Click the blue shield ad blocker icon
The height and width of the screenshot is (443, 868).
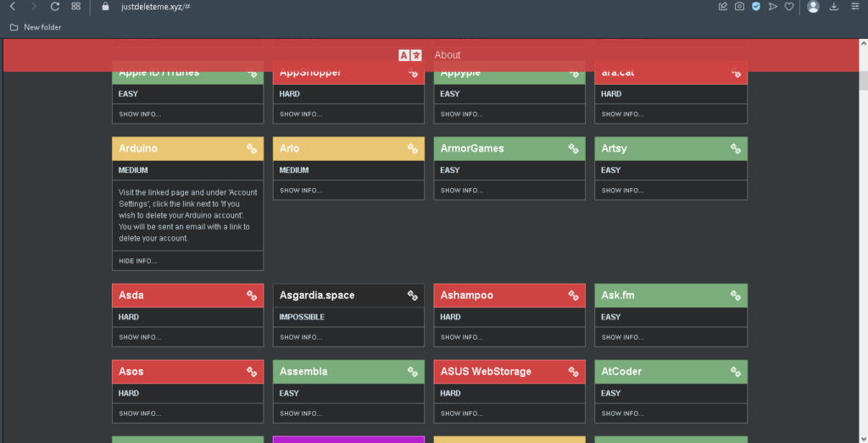coord(755,7)
